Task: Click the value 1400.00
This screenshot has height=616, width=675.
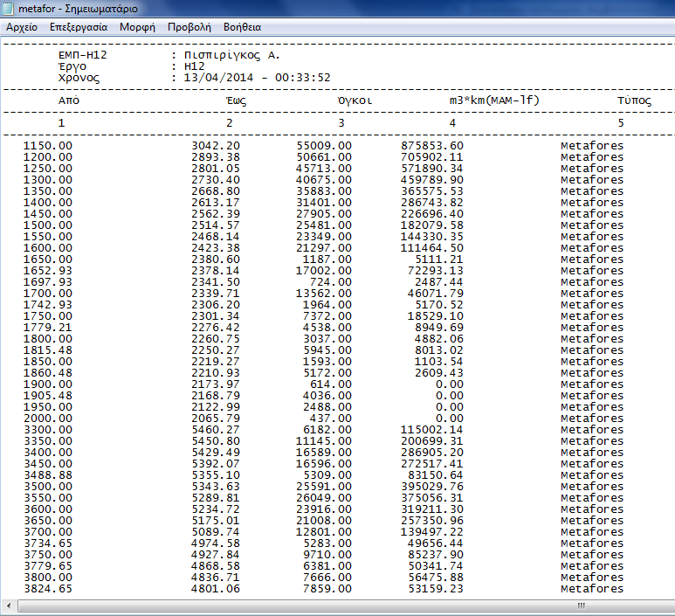Action: (x=48, y=203)
